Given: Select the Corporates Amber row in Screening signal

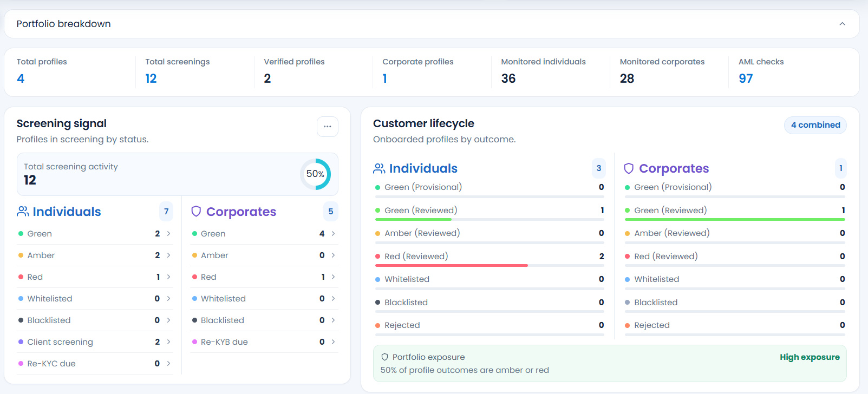Looking at the screenshot, I should tap(264, 255).
